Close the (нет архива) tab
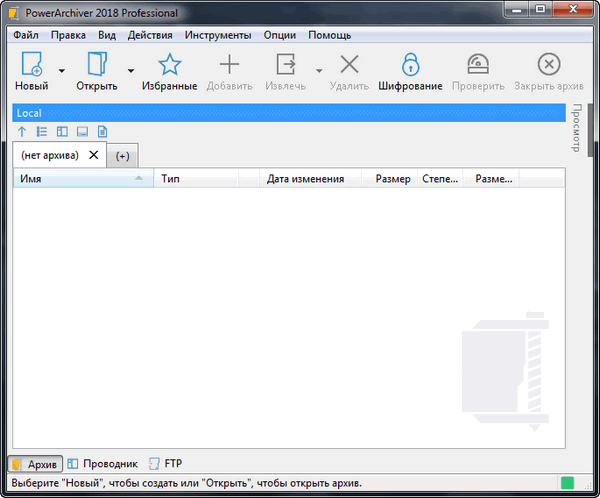Image resolution: width=600 pixels, height=498 pixels. [94, 155]
